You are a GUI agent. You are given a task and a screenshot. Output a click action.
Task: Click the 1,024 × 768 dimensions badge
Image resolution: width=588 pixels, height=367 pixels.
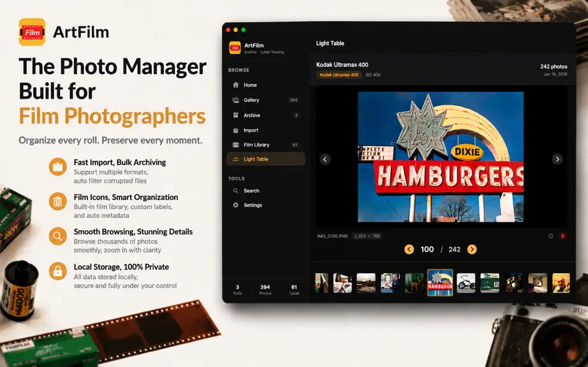pos(367,236)
